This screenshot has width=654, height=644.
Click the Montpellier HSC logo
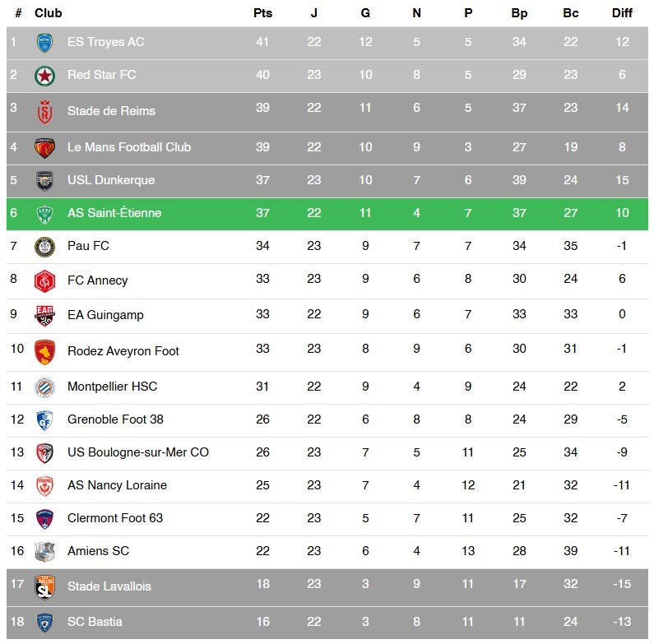[44, 387]
